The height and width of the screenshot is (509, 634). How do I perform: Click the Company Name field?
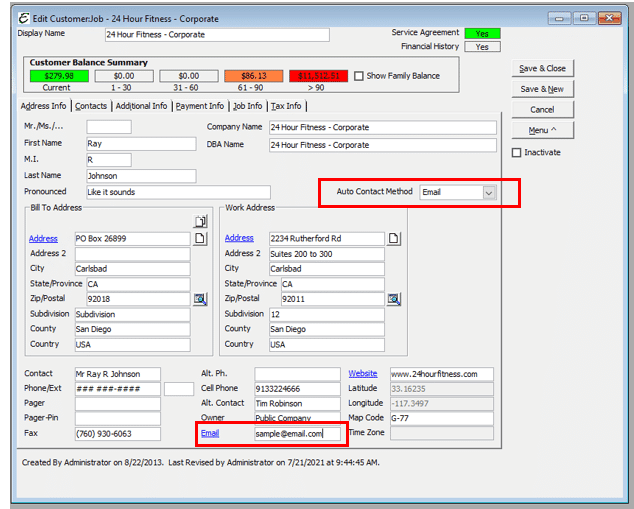(x=383, y=127)
